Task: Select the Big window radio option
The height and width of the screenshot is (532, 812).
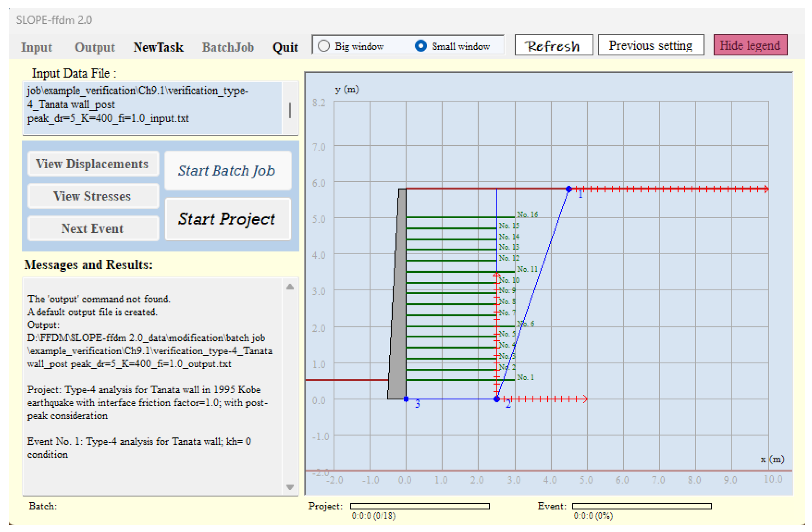Action: pyautogui.click(x=324, y=46)
